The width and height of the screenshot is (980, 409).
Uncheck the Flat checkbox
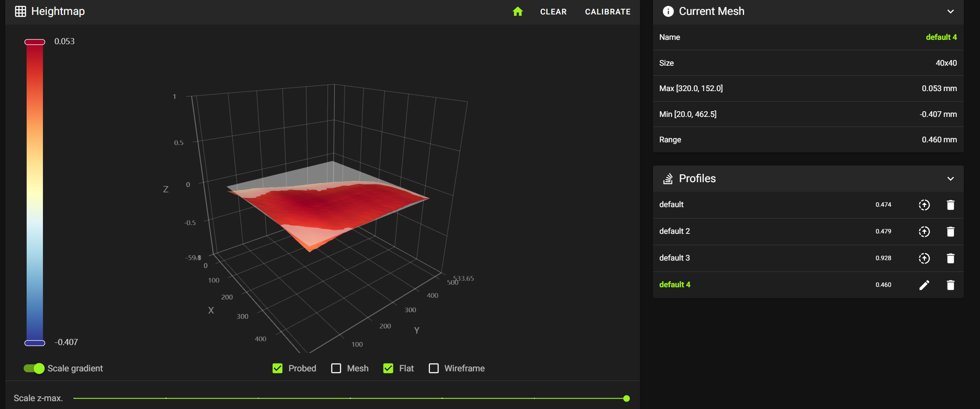point(388,368)
